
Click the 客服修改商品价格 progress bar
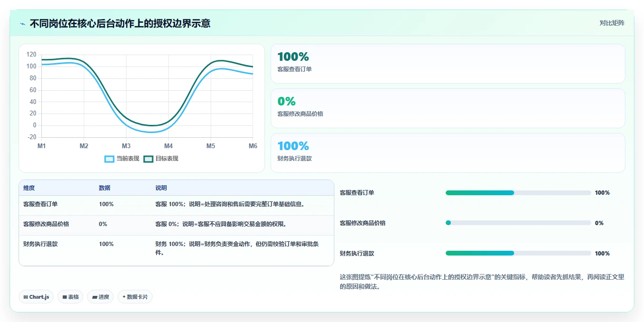coord(518,223)
